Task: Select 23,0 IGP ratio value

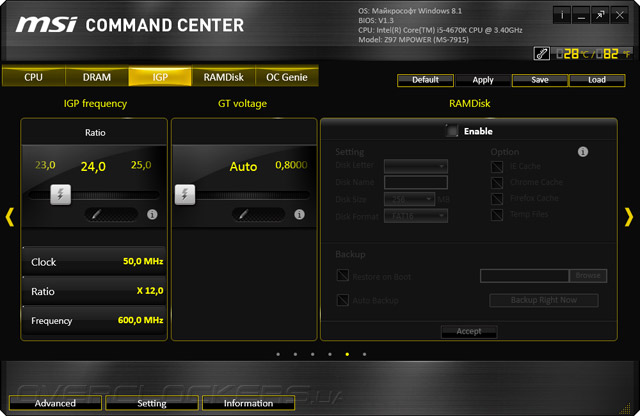Action: [45, 165]
